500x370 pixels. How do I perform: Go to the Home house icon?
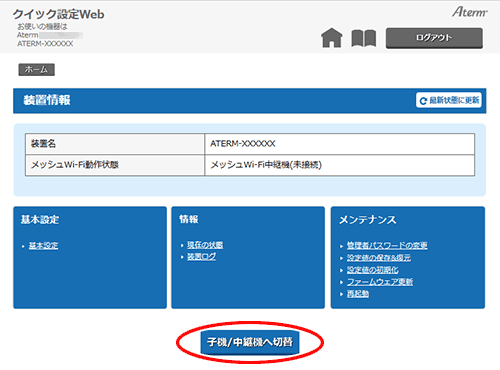[x=332, y=38]
